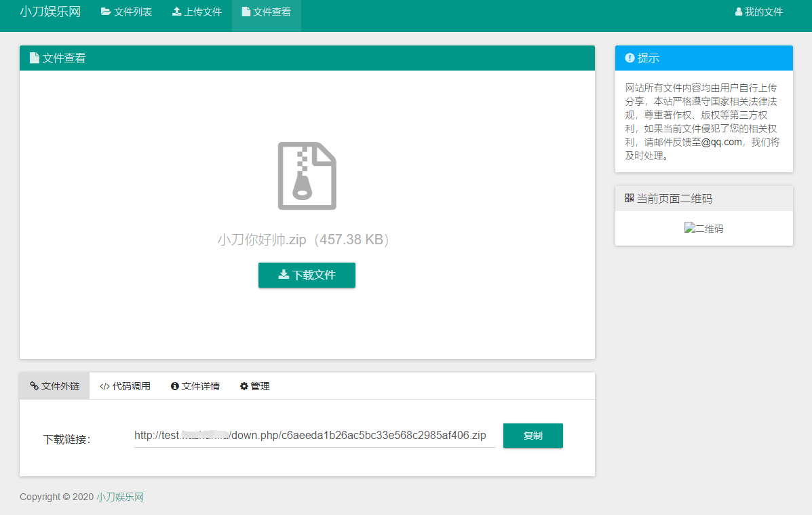Click the code icon on 代码调用 tab

(x=104, y=386)
